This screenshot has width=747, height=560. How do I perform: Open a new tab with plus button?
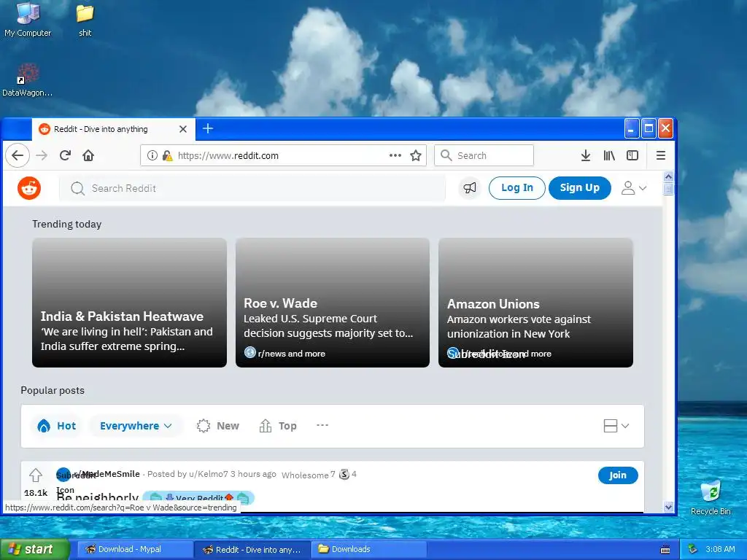coord(208,128)
